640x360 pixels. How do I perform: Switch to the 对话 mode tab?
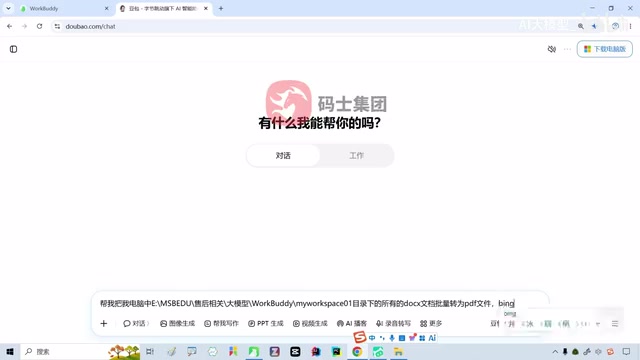(283, 156)
